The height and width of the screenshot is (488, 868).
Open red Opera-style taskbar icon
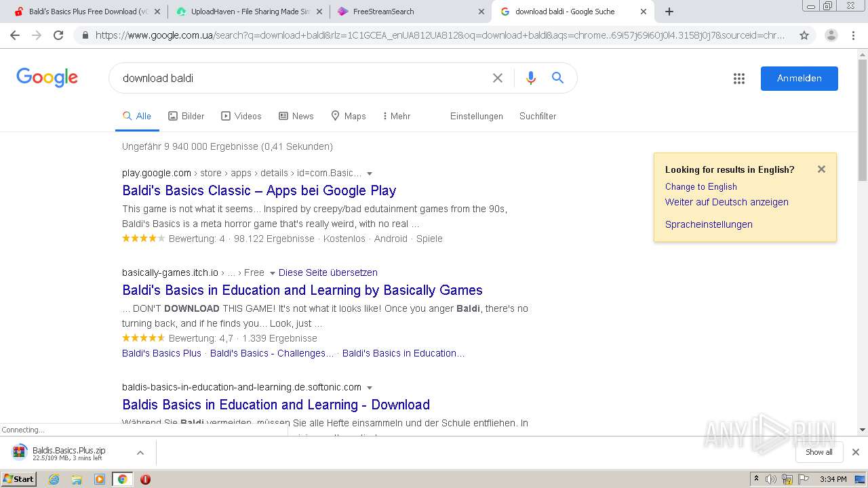[145, 479]
